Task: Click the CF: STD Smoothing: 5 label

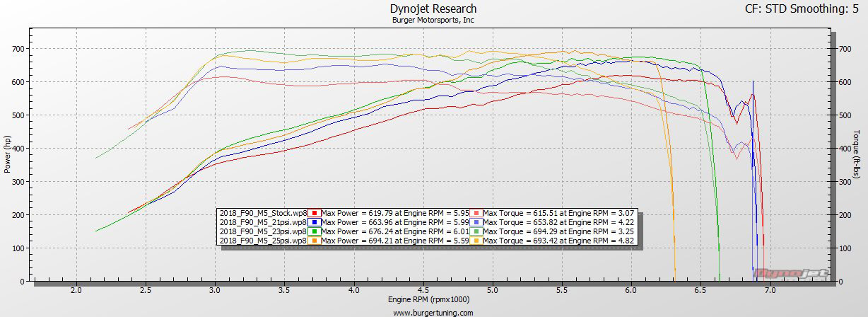Action: pos(805,9)
